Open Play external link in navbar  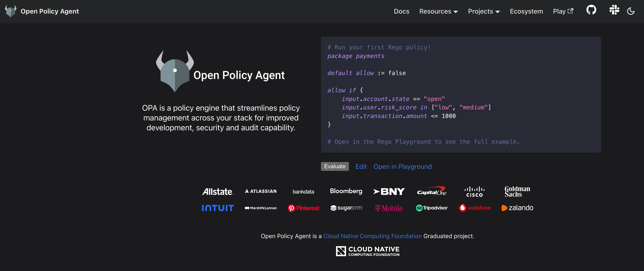563,12
